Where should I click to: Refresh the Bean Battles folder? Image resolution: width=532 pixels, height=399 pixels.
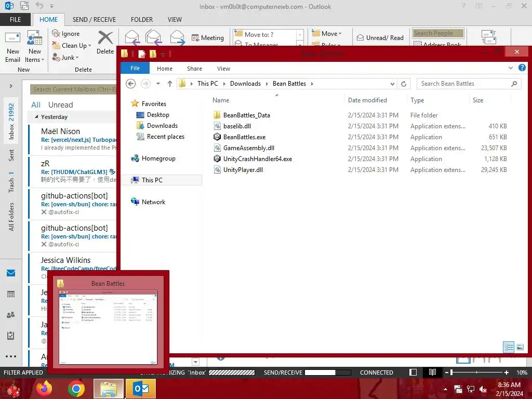point(403,84)
